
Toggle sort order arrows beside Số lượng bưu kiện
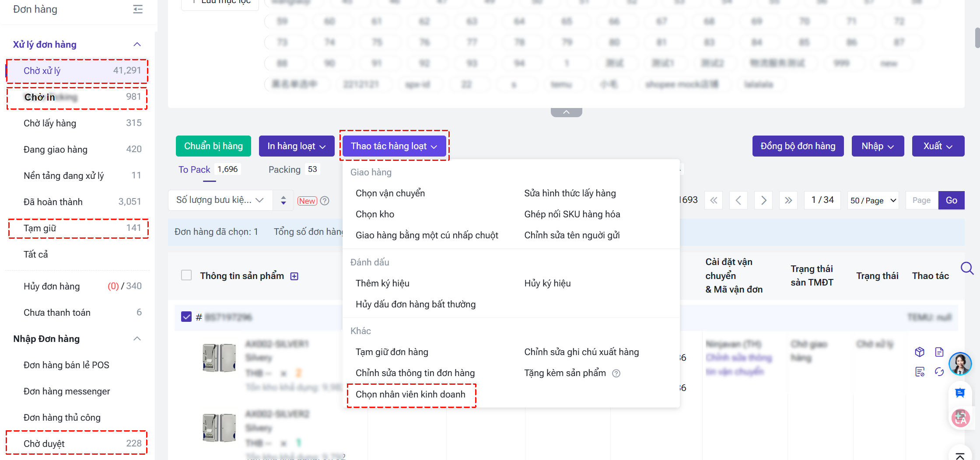[283, 200]
